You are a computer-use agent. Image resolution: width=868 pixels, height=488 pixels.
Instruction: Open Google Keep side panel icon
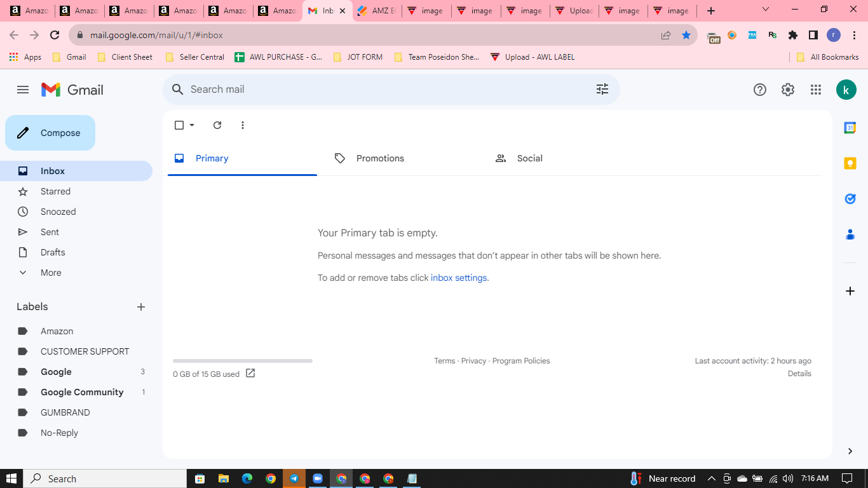pyautogui.click(x=850, y=163)
